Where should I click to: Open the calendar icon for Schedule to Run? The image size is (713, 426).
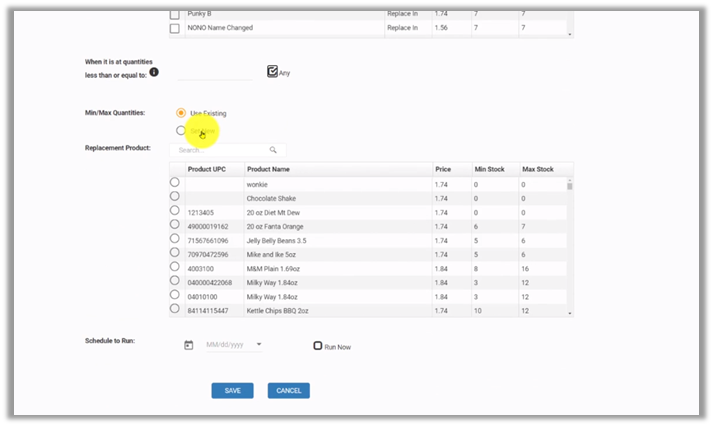pos(189,345)
